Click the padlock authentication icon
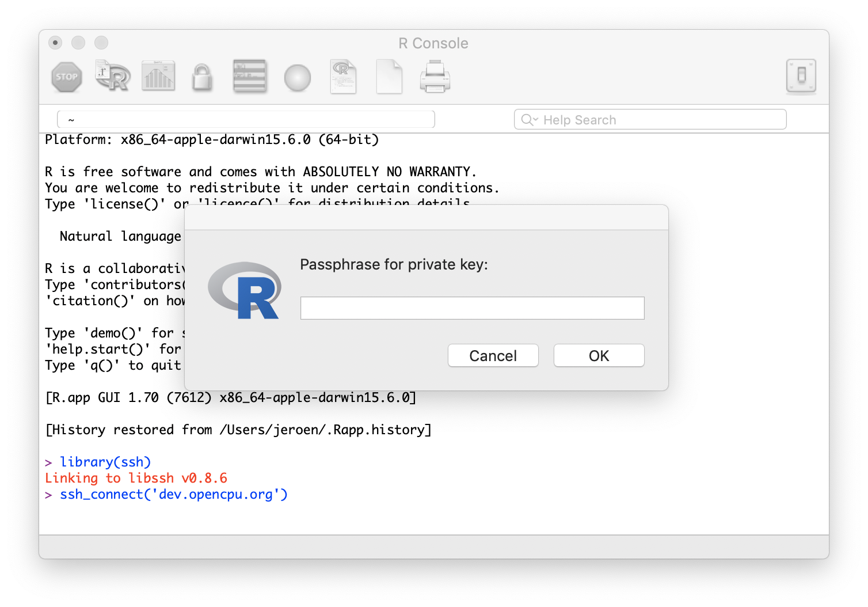The height and width of the screenshot is (607, 868). pos(202,77)
